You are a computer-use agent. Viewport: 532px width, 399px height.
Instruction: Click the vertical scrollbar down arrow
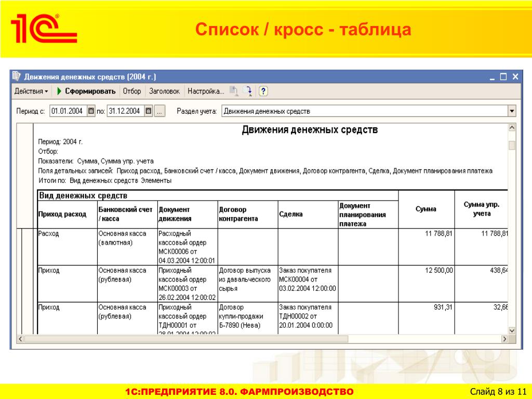(512, 330)
